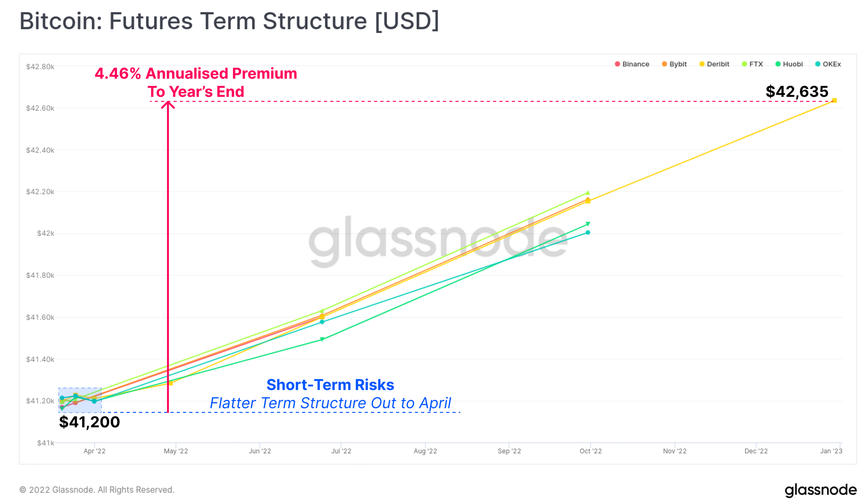The height and width of the screenshot is (500, 868).
Task: Click the yellow Deribit January 2023 data point
Action: click(x=834, y=101)
